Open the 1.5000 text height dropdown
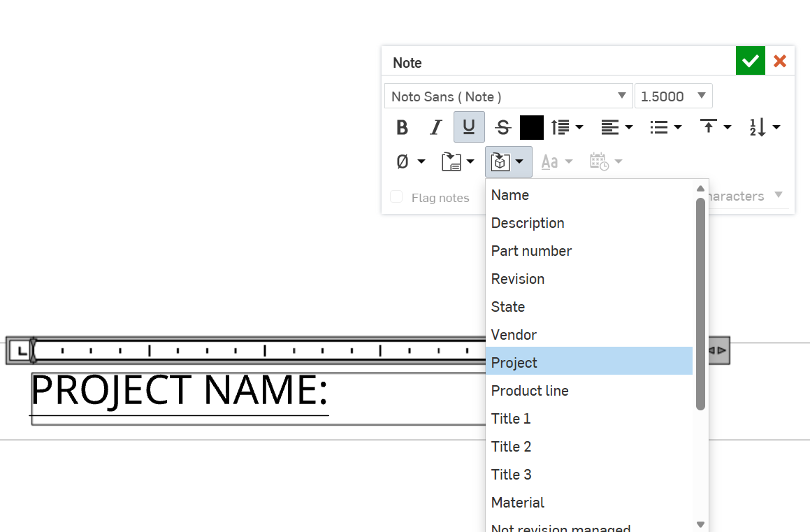This screenshot has height=532, width=810. point(673,96)
